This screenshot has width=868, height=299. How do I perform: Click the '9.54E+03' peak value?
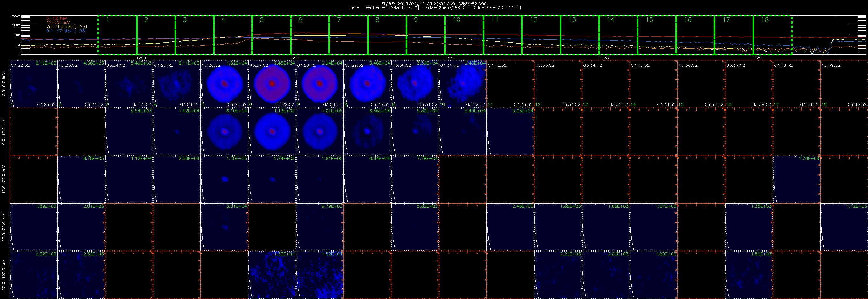(x=141, y=111)
